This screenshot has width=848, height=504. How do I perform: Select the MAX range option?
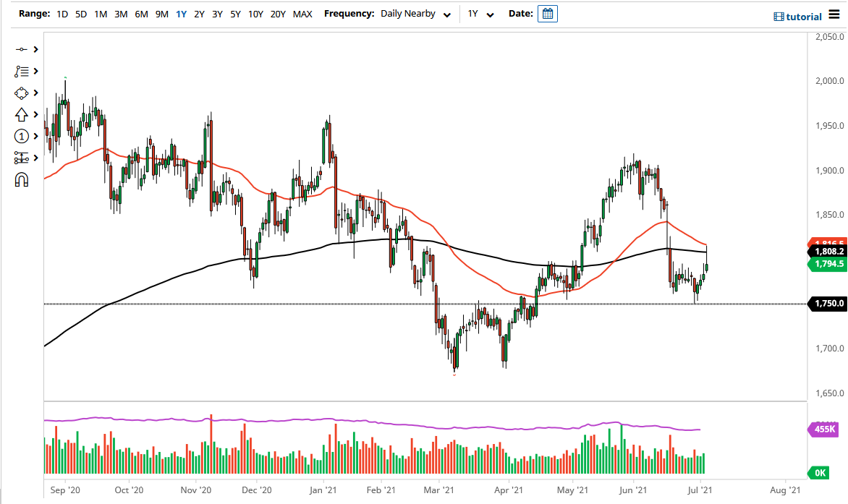pos(302,14)
